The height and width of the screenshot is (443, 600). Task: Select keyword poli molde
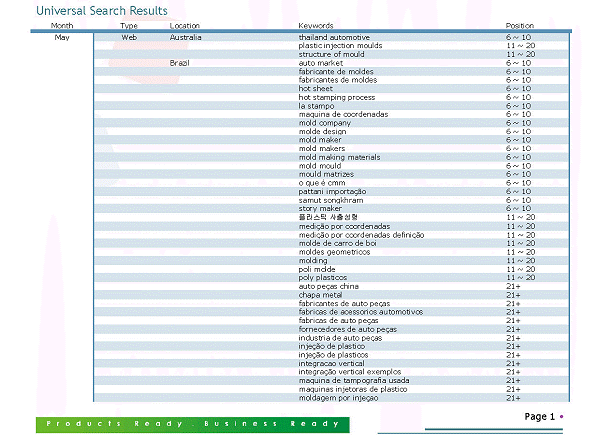coord(317,269)
